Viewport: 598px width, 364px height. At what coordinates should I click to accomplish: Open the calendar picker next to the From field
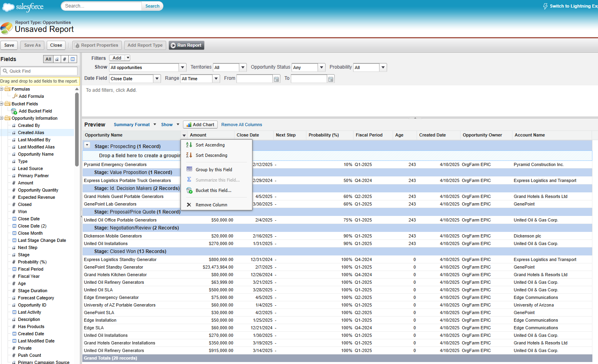(276, 79)
